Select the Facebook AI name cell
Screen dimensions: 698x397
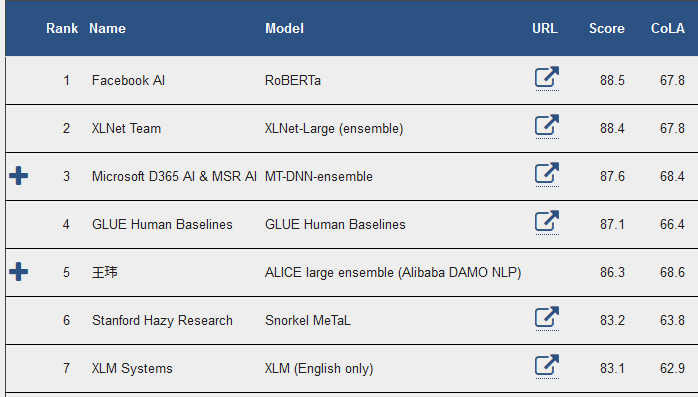click(128, 80)
